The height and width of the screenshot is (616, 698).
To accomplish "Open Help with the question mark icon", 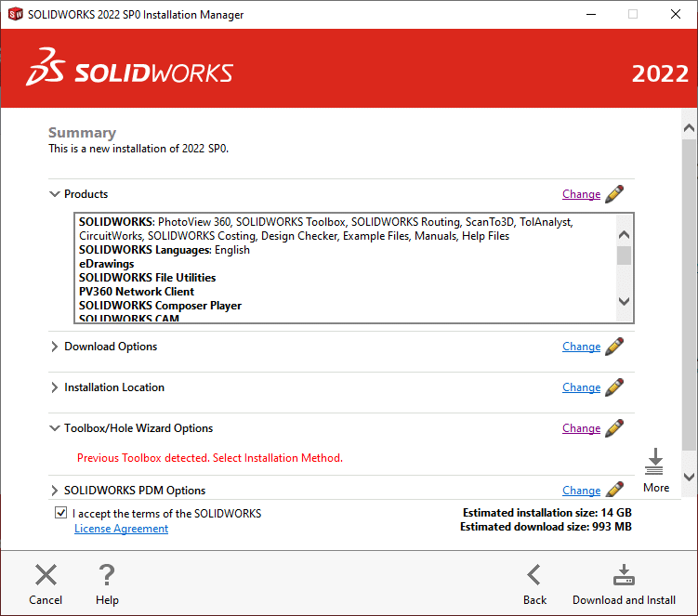I will click(x=107, y=575).
